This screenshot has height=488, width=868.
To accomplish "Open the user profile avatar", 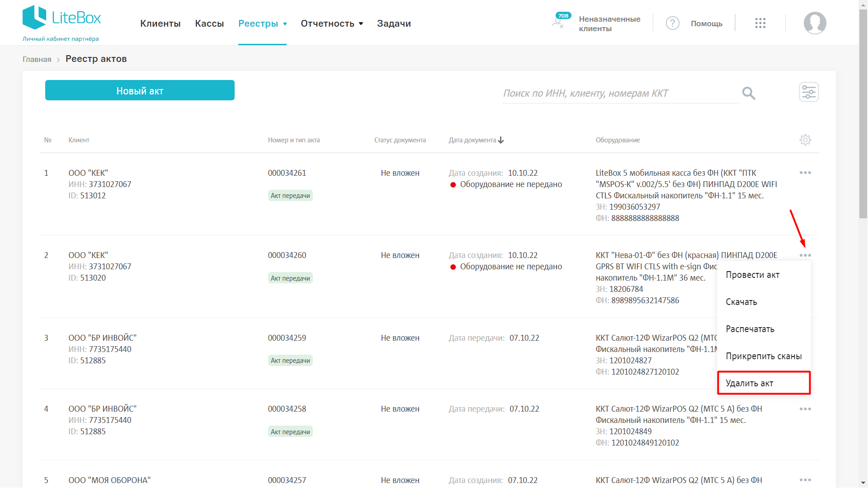I will [x=815, y=23].
